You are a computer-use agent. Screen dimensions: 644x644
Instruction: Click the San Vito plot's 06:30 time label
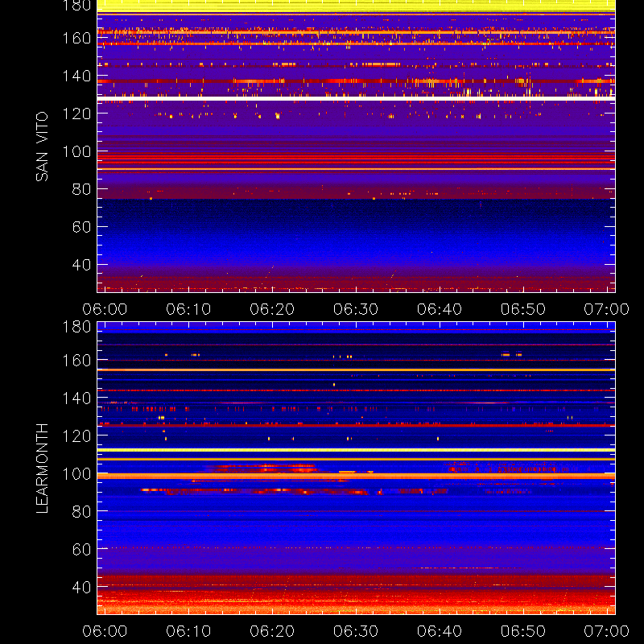point(356,309)
